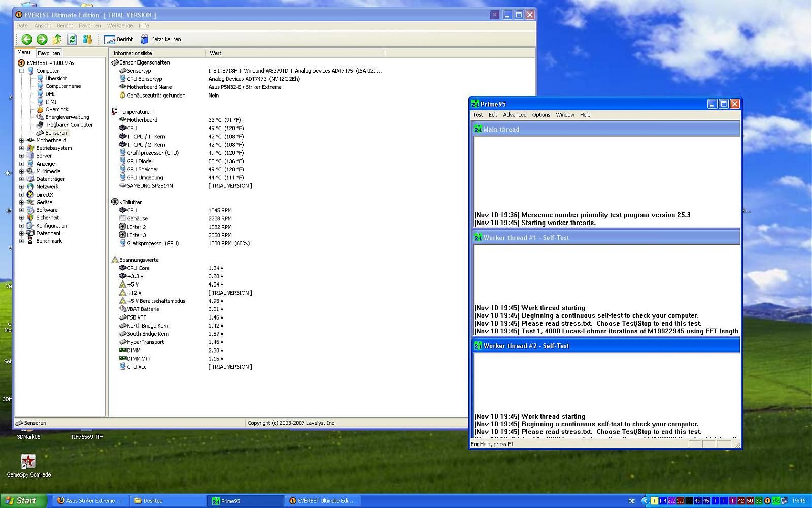812x508 pixels.
Task: Expand the Server tree node
Action: coord(21,156)
